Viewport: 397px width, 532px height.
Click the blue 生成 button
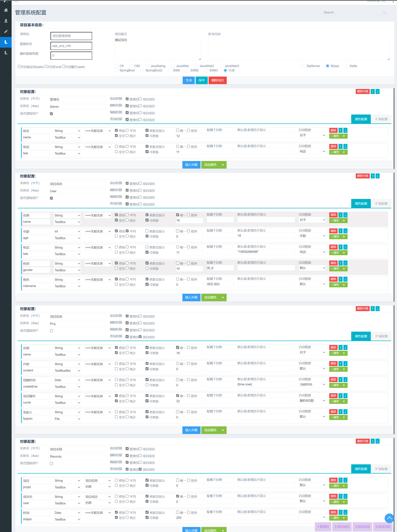click(189, 80)
